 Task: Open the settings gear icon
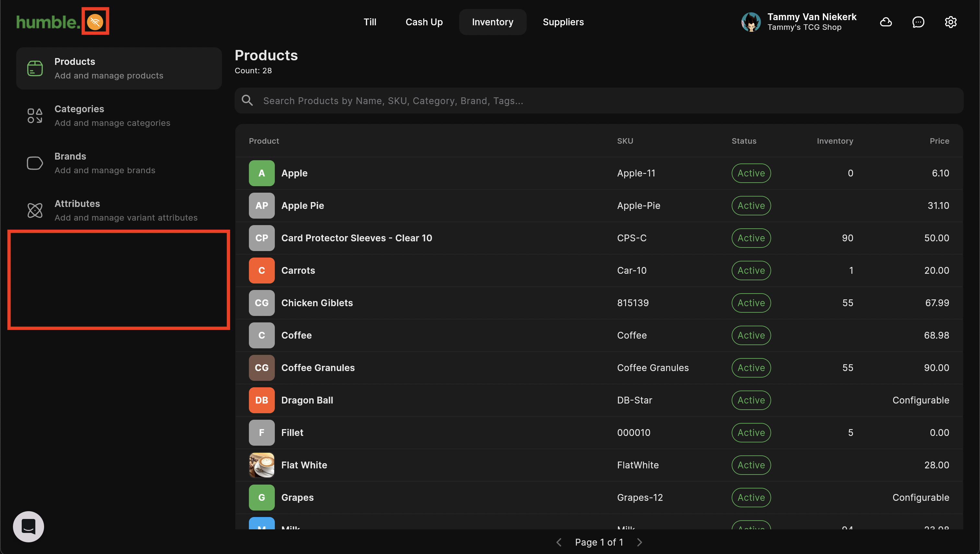950,22
